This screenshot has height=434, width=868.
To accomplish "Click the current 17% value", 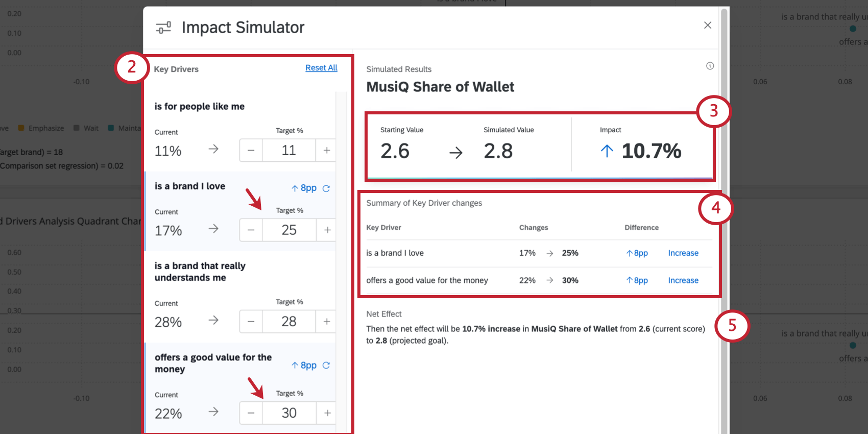I will pos(168,231).
